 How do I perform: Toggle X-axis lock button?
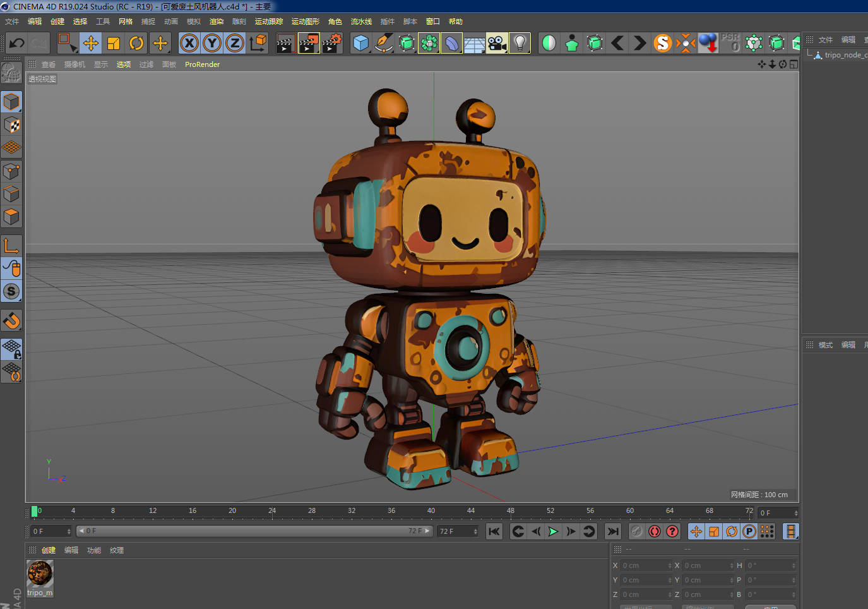tap(189, 43)
